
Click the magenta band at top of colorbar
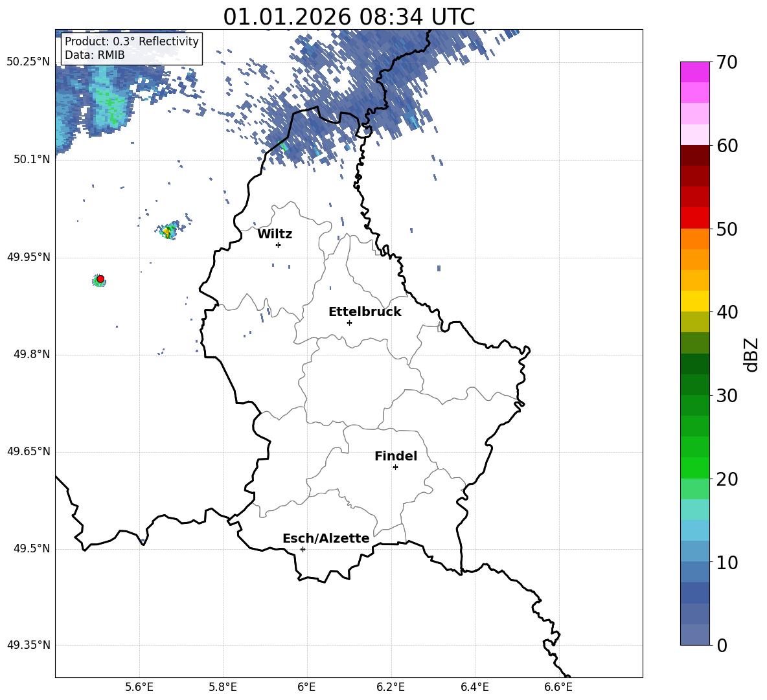point(694,72)
